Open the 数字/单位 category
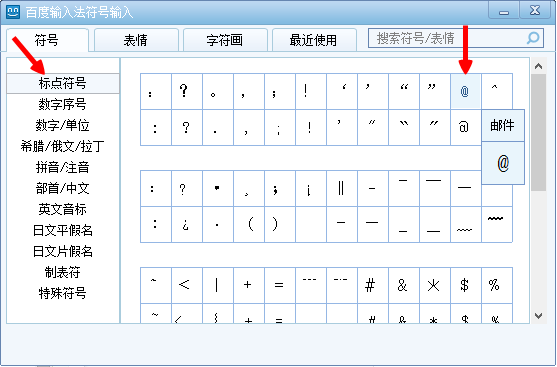Viewport: 557px width, 367px height. 63,125
